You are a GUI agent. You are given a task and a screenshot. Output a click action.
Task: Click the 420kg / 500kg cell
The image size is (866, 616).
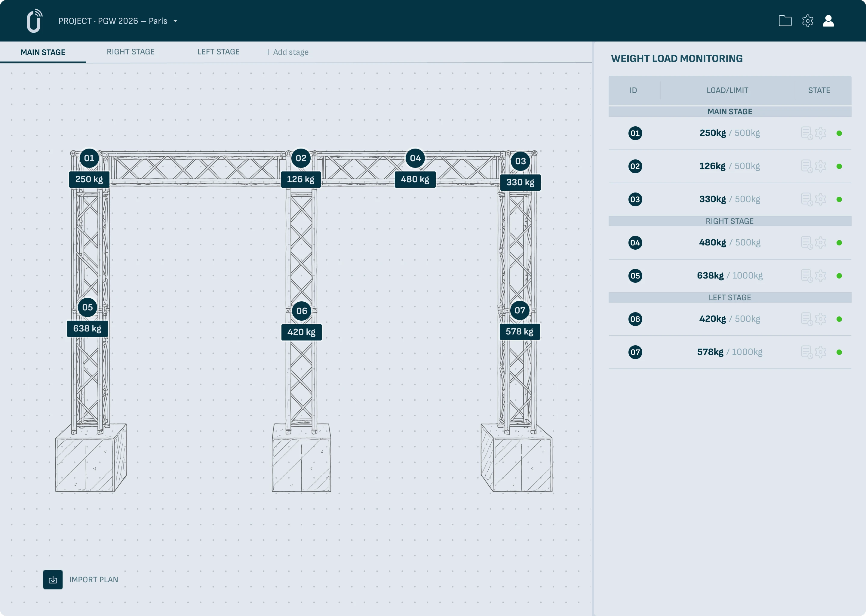pos(729,319)
